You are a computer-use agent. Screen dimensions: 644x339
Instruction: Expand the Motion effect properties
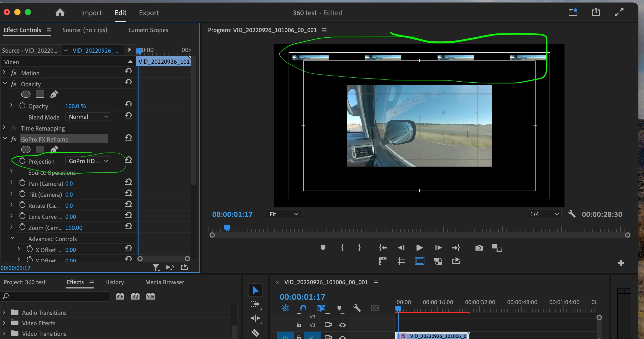coord(4,72)
